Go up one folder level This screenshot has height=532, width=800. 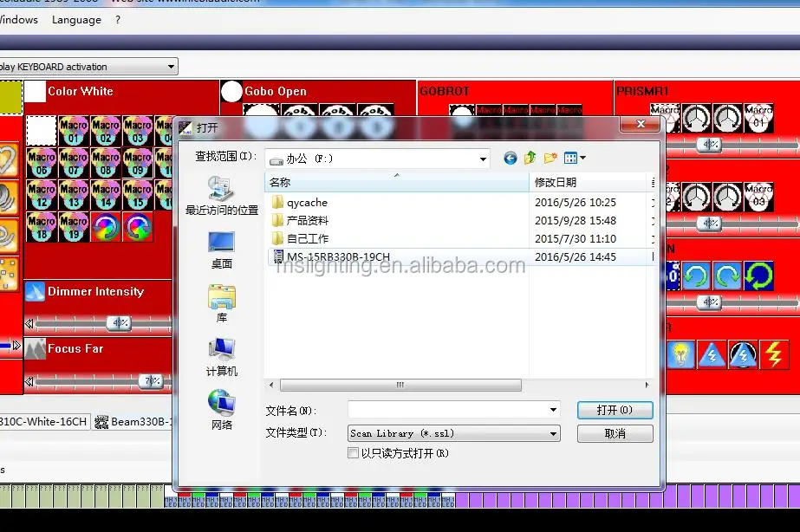pyautogui.click(x=530, y=158)
